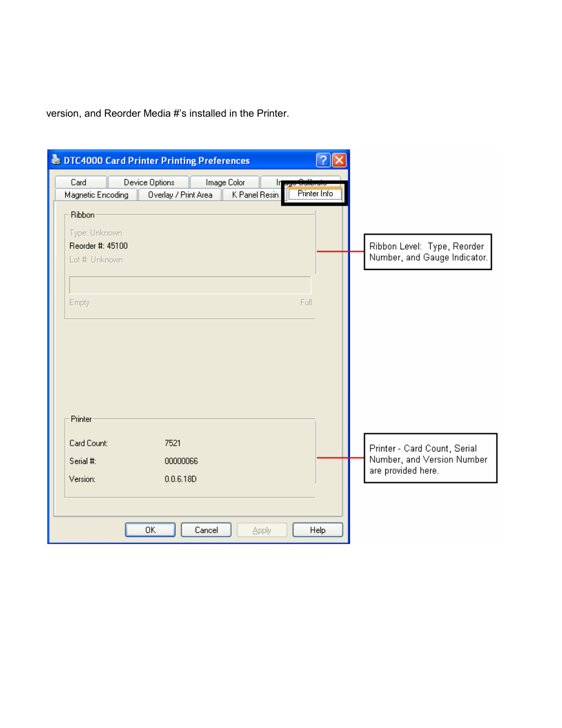Open the Image Color tab
This screenshot has width=562, height=728.
(224, 183)
